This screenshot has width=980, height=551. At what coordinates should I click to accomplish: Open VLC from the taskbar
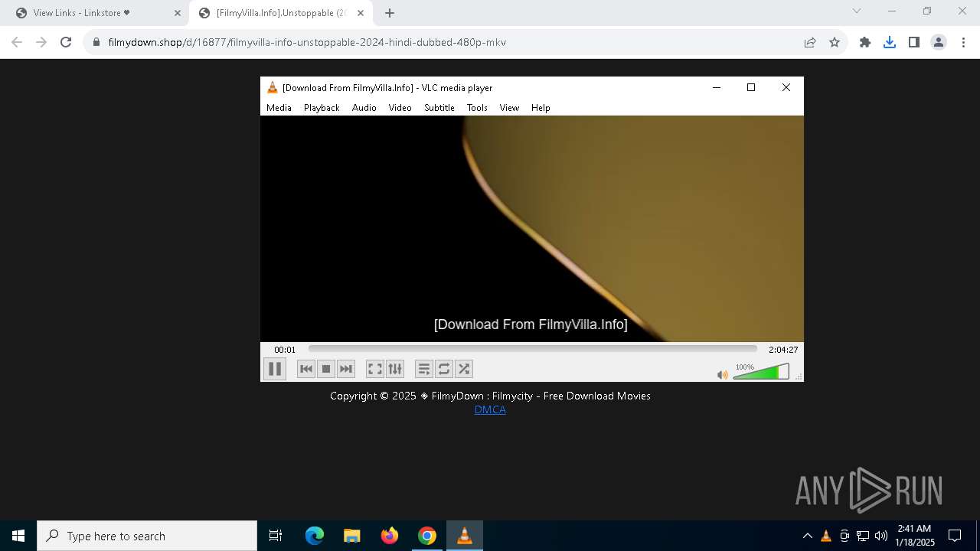tap(465, 536)
